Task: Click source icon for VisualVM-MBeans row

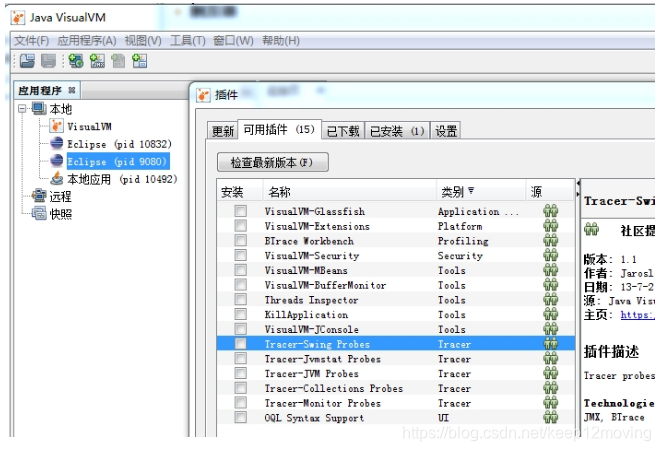Action: point(551,270)
